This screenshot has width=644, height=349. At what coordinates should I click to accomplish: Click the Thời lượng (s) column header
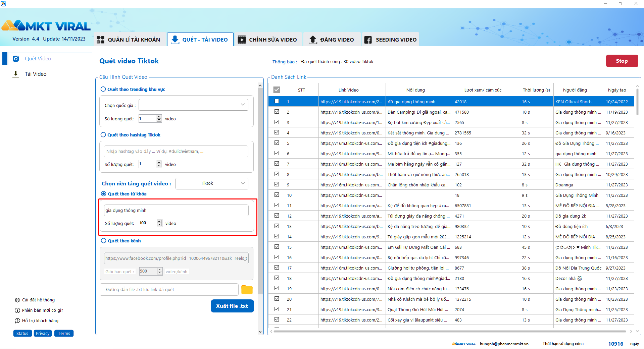[x=536, y=90]
